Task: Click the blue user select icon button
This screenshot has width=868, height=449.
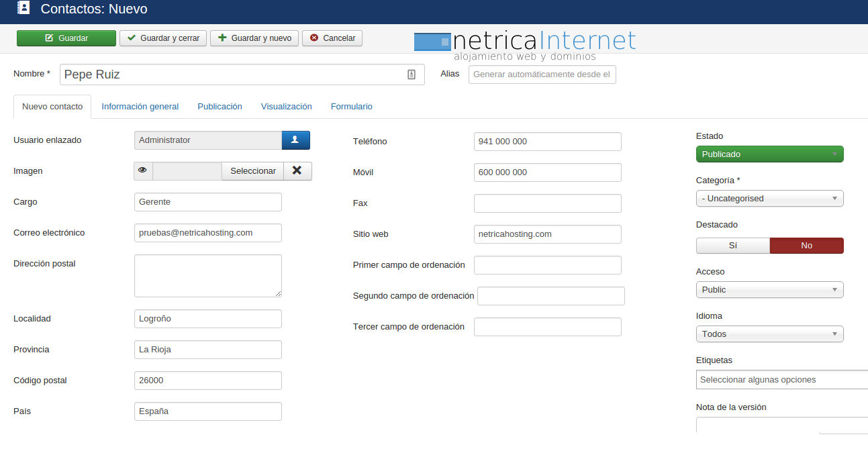Action: (x=295, y=140)
